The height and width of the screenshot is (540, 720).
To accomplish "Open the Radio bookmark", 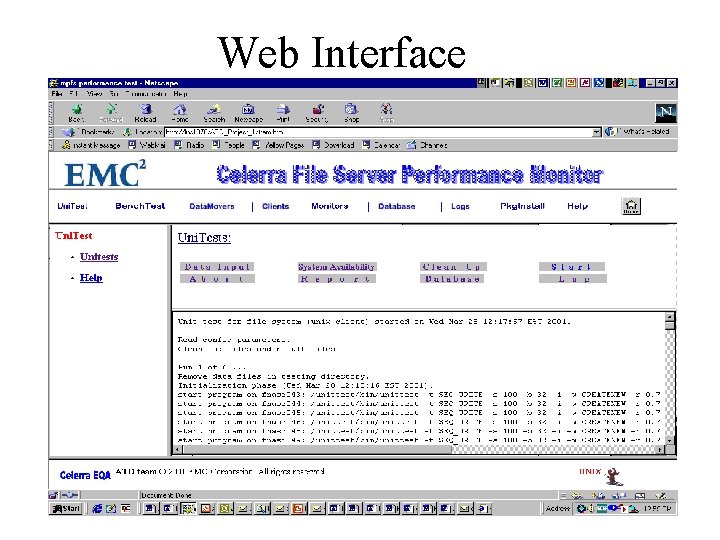I will pyautogui.click(x=189, y=145).
